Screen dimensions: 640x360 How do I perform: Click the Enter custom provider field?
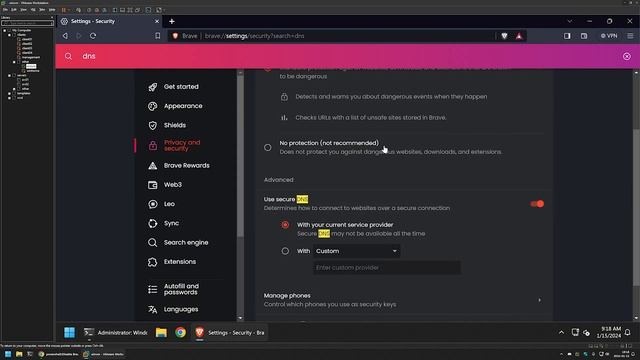[x=387, y=268]
